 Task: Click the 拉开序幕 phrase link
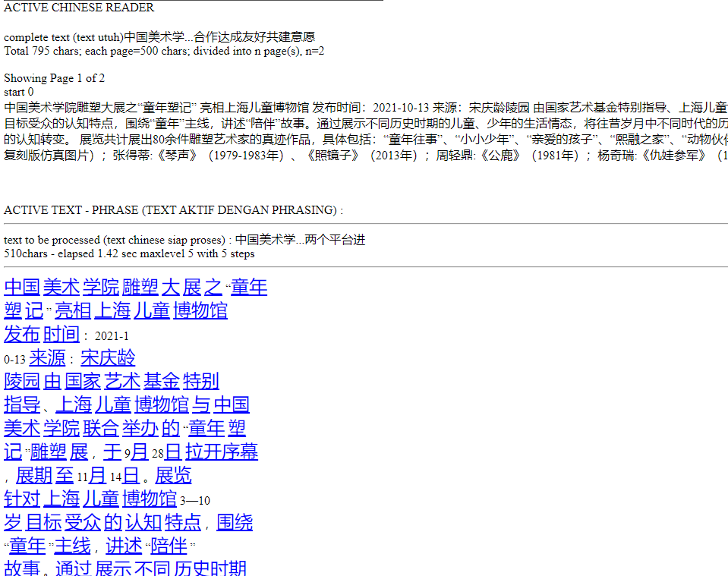click(222, 452)
